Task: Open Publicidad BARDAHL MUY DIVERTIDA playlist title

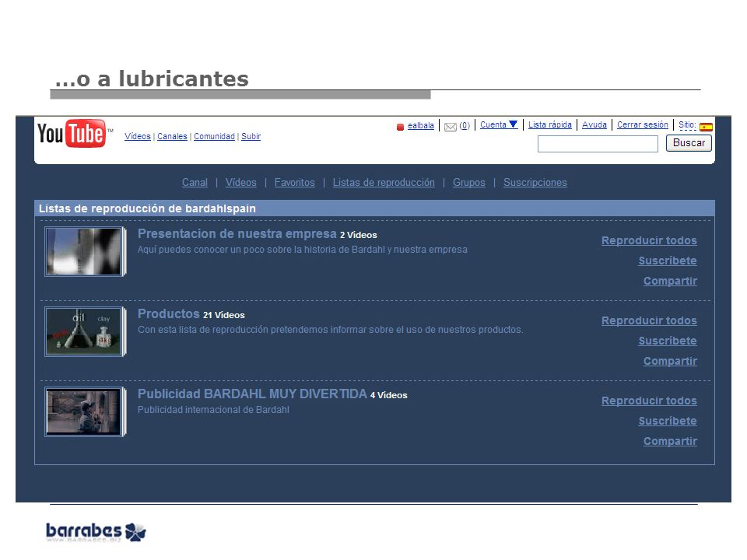Action: [252, 394]
